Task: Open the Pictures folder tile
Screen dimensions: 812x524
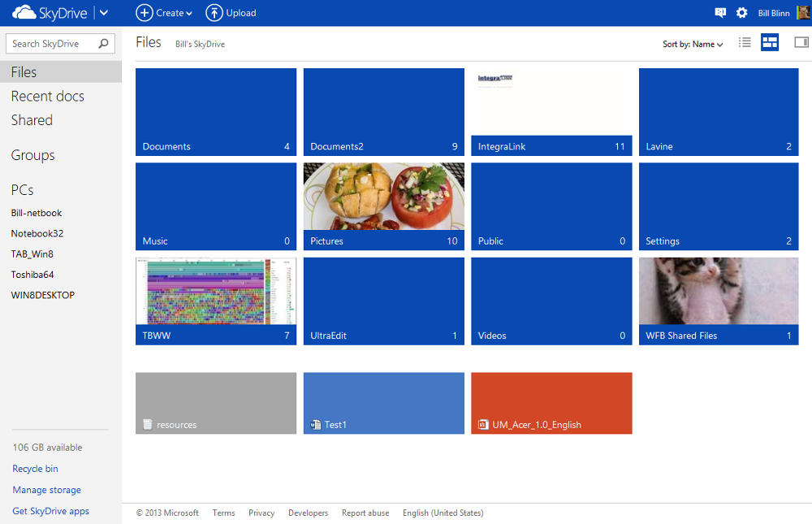Action: pyautogui.click(x=384, y=206)
